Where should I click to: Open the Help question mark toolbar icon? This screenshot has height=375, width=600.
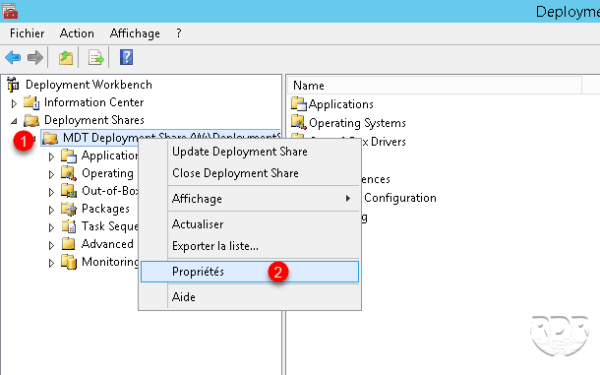[x=126, y=57]
